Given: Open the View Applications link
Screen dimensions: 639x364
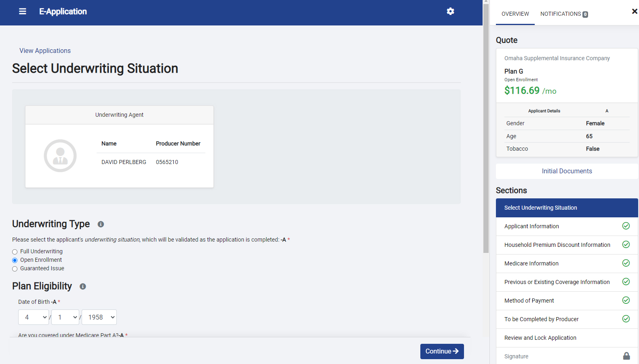Looking at the screenshot, I should pyautogui.click(x=45, y=50).
